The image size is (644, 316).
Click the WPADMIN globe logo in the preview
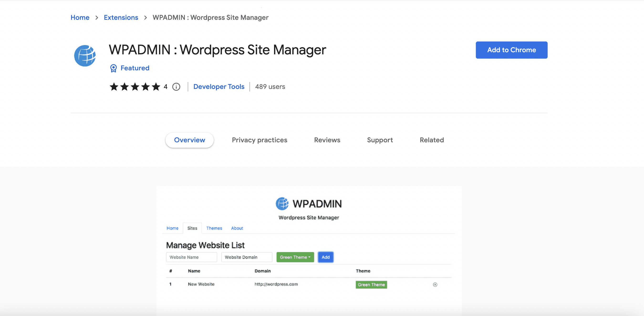coord(282,204)
